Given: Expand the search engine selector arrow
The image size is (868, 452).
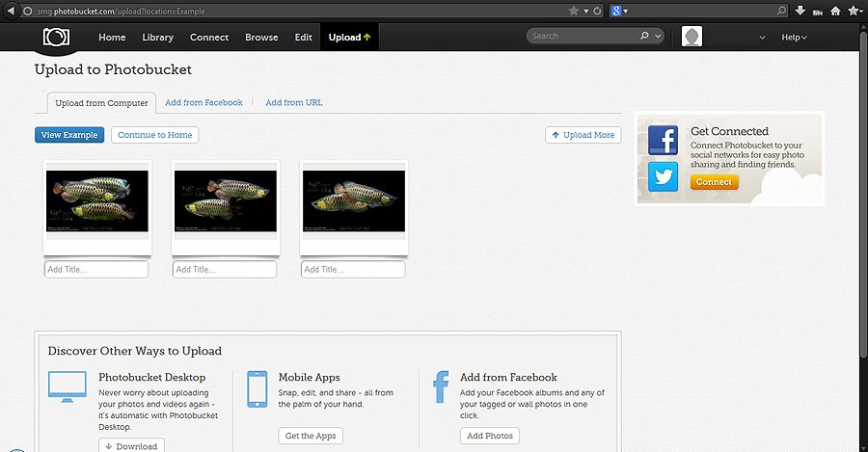Looking at the screenshot, I should point(626,11).
